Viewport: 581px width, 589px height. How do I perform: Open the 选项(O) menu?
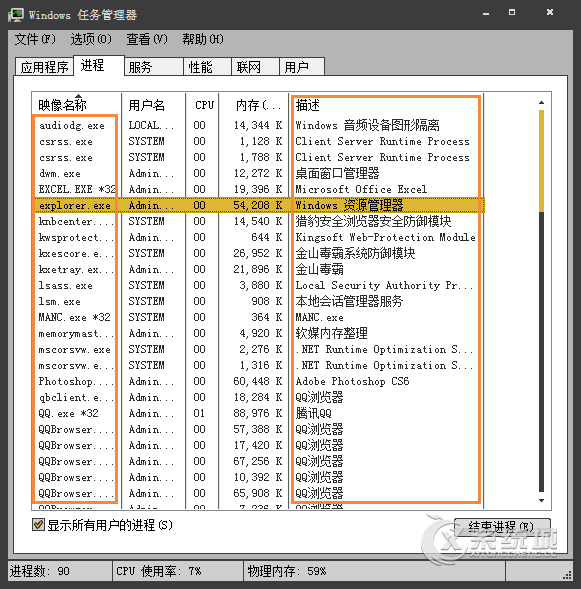coord(91,39)
